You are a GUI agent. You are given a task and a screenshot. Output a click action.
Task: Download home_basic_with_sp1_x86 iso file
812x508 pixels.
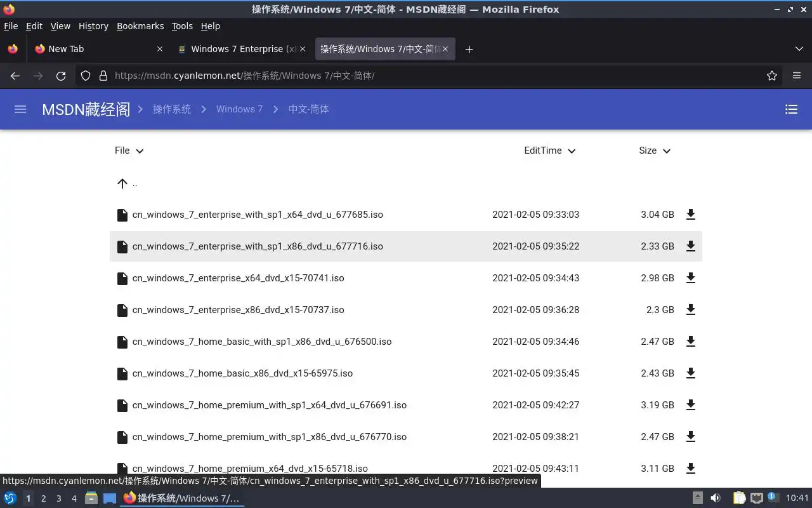[691, 342]
